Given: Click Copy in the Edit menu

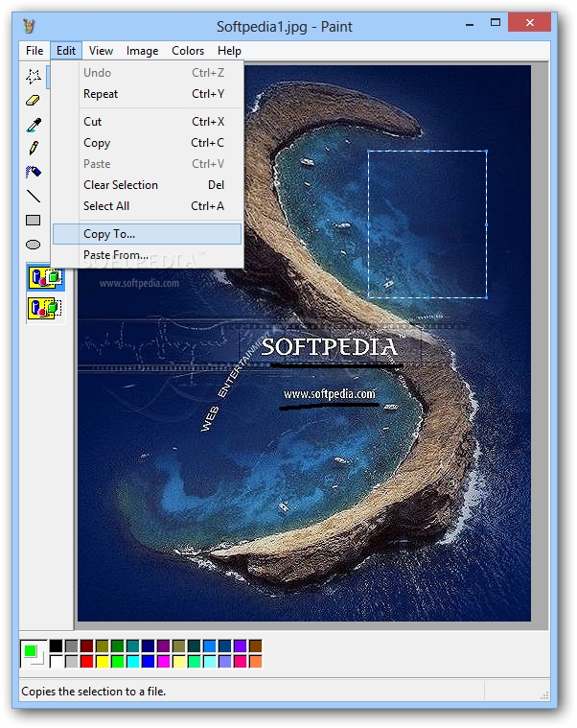Looking at the screenshot, I should coord(147,143).
